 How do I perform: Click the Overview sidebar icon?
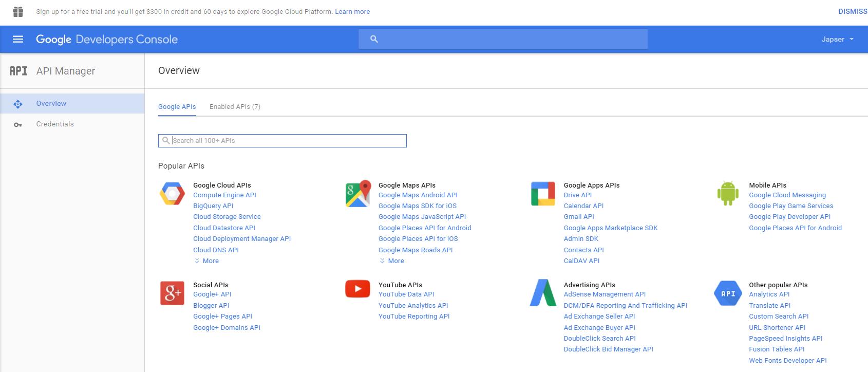tap(18, 104)
